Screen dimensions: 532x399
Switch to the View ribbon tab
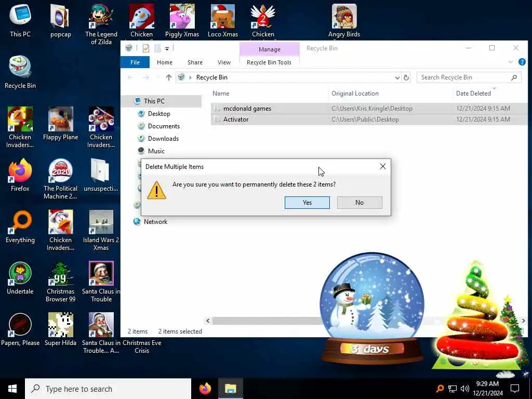[224, 62]
